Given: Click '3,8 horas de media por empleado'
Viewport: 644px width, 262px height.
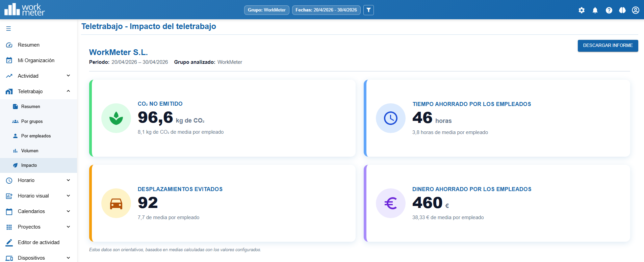Looking at the screenshot, I should 450,132.
